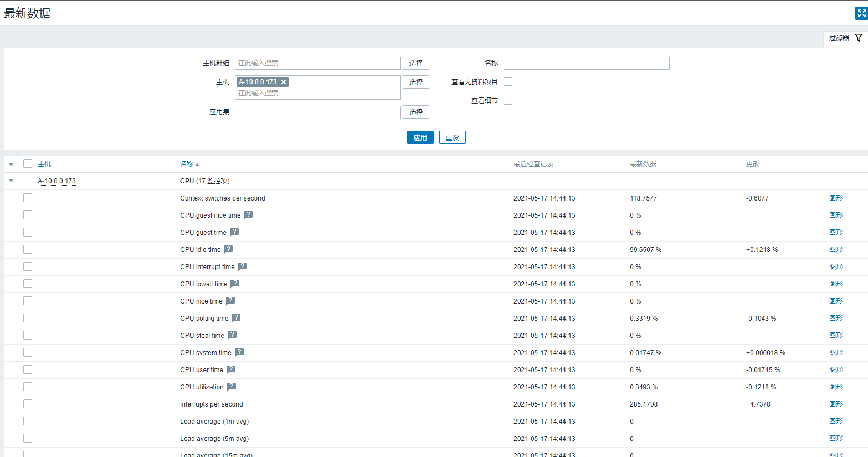This screenshot has width=868, height=457.
Task: Click the 最新数据 page title
Action: point(27,13)
